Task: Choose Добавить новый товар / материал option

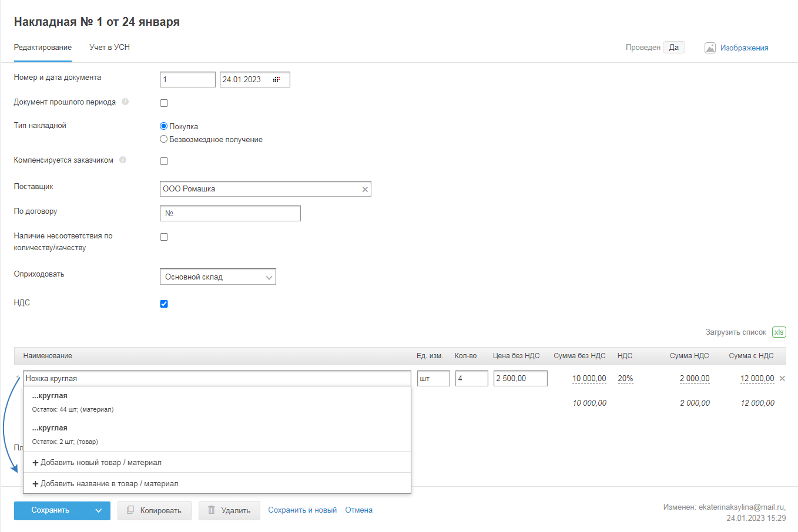Action: pyautogui.click(x=97, y=463)
